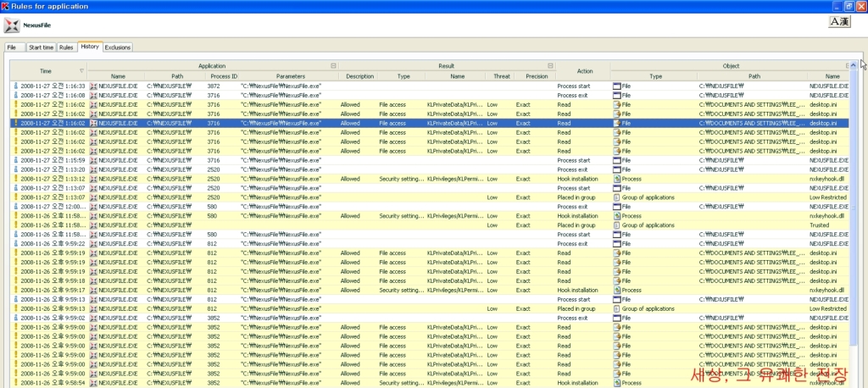Click info icon of the 1:13:20 row

pos(16,169)
